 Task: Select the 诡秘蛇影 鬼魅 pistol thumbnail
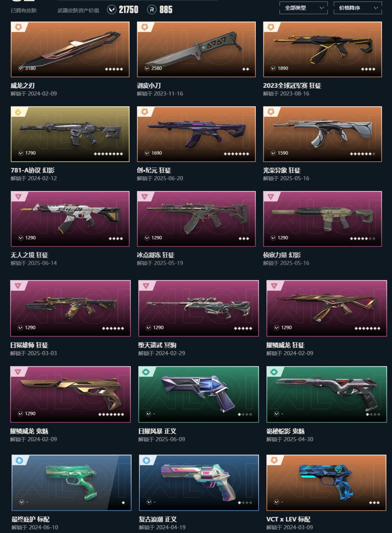tap(327, 394)
